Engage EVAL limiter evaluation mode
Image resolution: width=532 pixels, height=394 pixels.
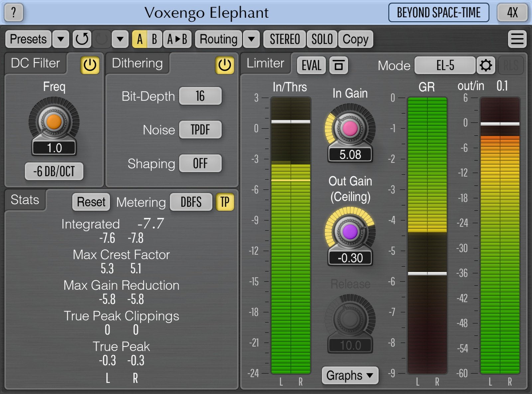pyautogui.click(x=311, y=66)
